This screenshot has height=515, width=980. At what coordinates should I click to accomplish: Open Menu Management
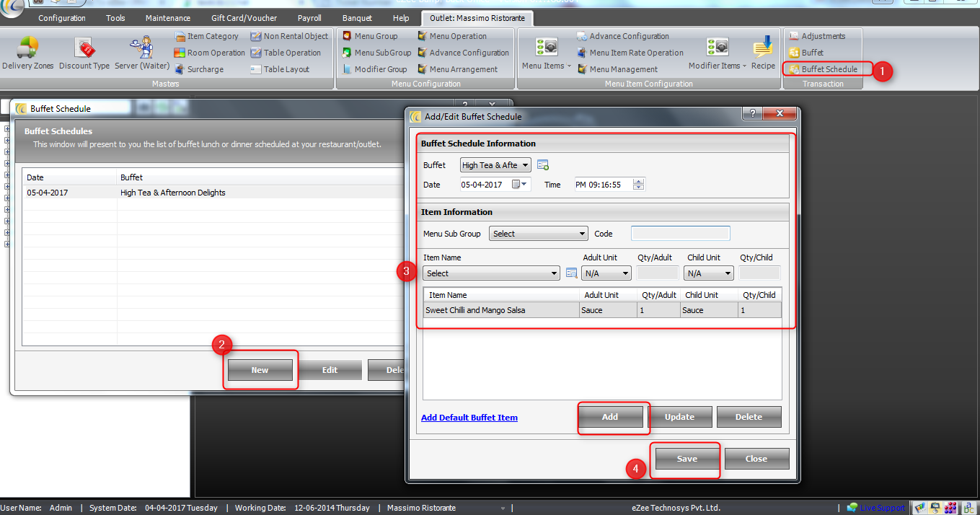[x=617, y=69]
